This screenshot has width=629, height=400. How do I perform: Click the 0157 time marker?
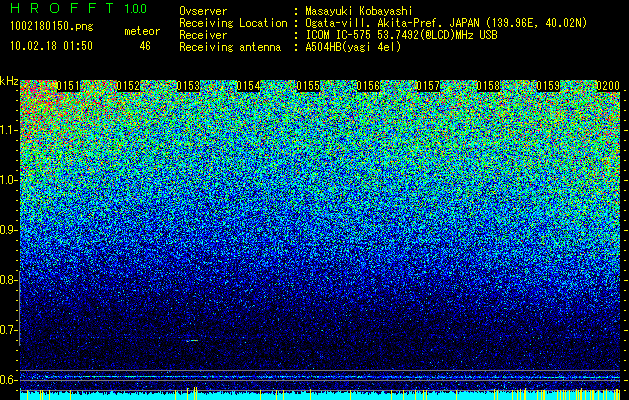click(428, 86)
